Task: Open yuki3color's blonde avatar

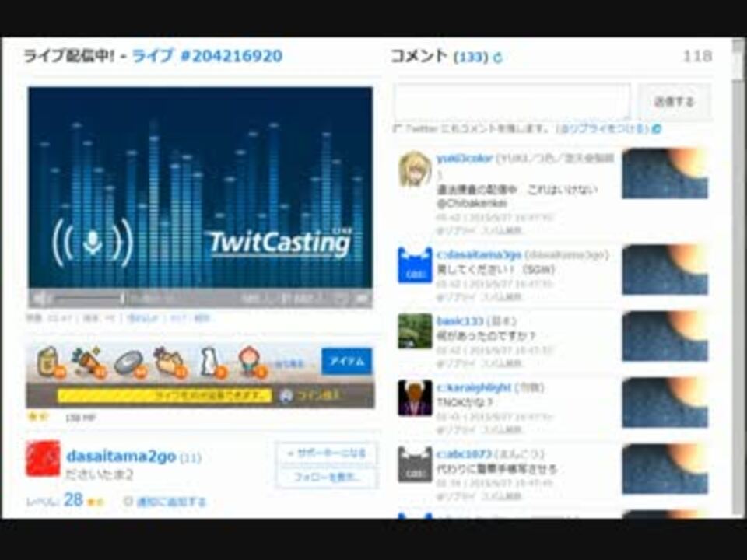Action: click(415, 169)
